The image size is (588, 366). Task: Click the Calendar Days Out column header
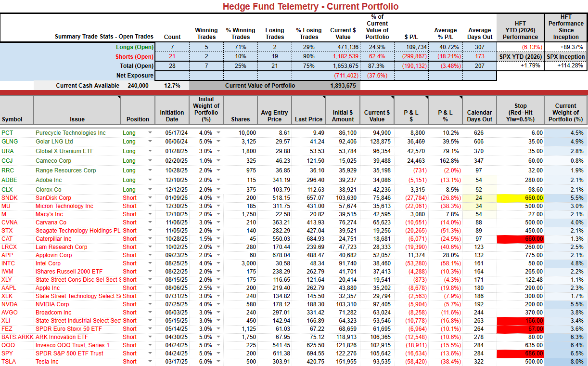(479, 110)
